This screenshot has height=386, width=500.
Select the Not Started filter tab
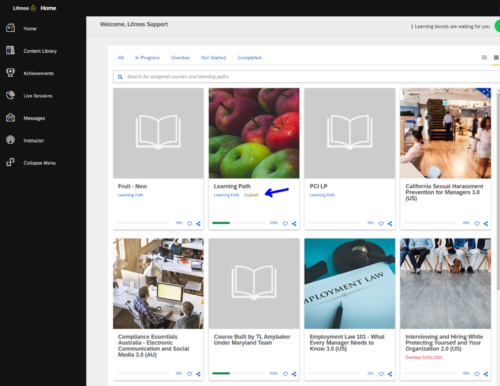[x=213, y=58]
